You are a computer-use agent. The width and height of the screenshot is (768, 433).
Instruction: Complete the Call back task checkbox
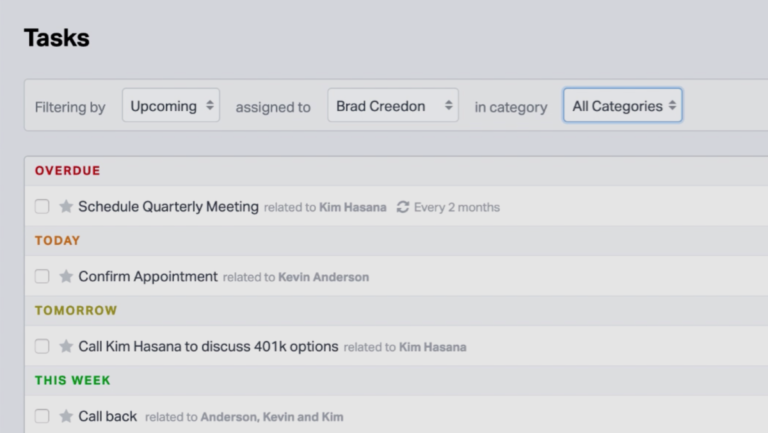(42, 416)
